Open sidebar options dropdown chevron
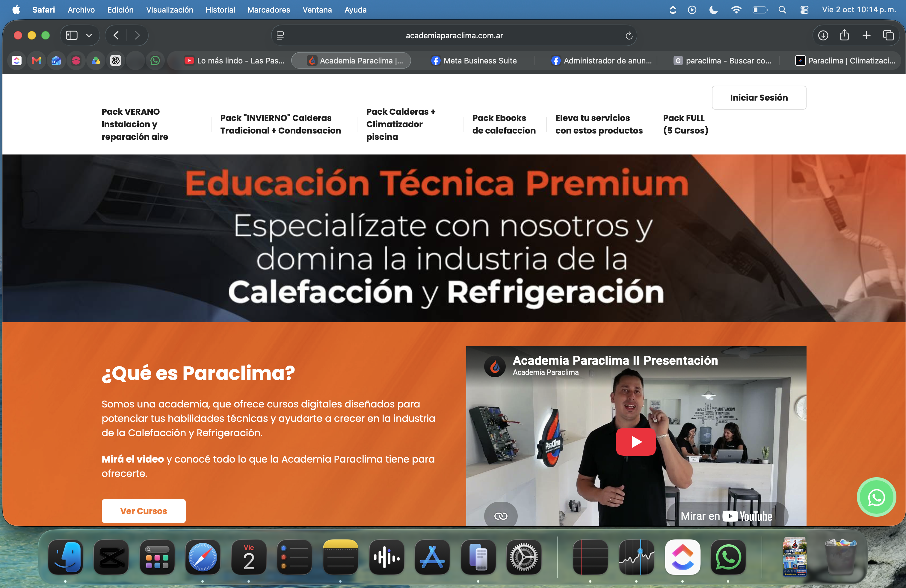Screen dimensions: 906x588 pos(89,35)
